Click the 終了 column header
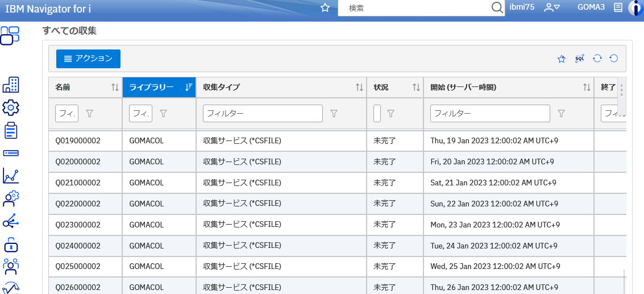The height and width of the screenshot is (294, 644). (608, 87)
